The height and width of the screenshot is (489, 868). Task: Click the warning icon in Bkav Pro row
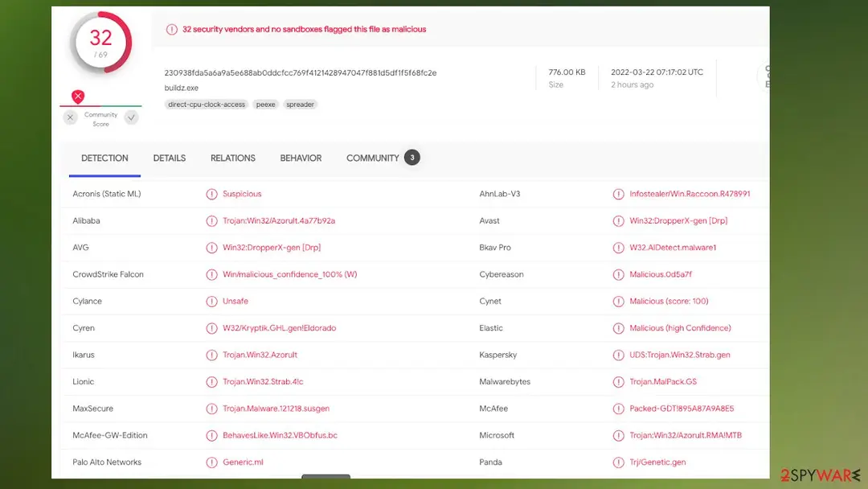click(618, 248)
